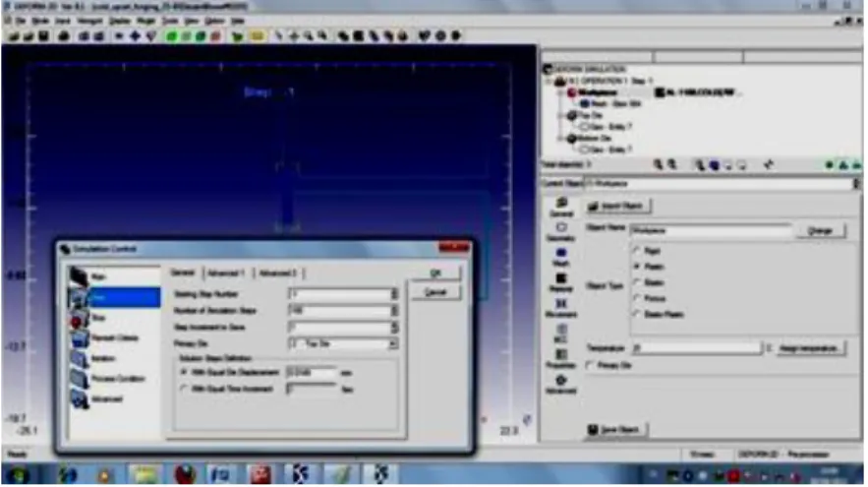Select the highlighted Step section in sidebar
This screenshot has height=487, width=868.
tap(113, 297)
